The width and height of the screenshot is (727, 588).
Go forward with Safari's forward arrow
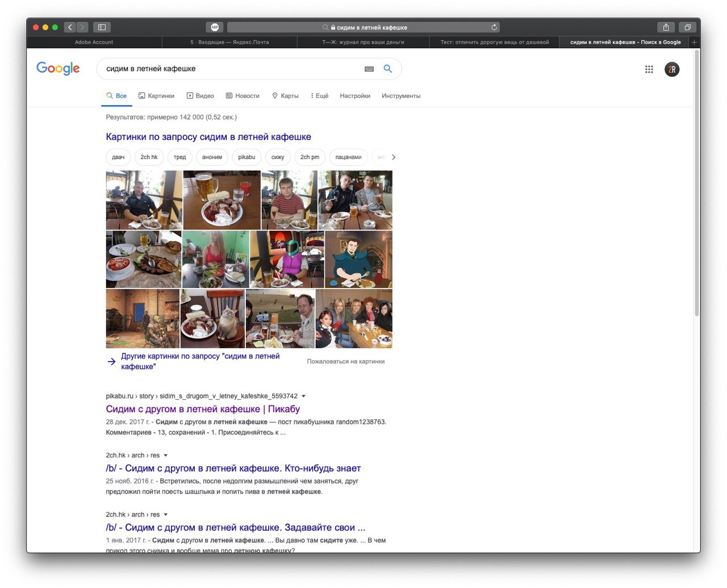[82, 27]
